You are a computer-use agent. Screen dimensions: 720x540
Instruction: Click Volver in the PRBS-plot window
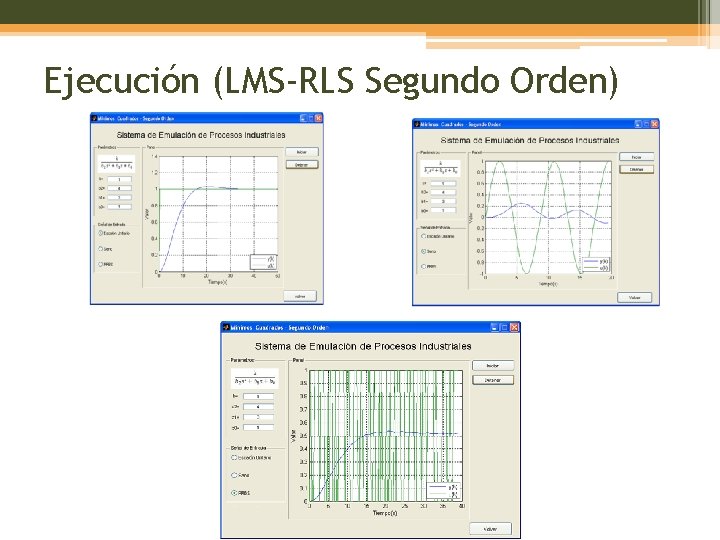490,529
